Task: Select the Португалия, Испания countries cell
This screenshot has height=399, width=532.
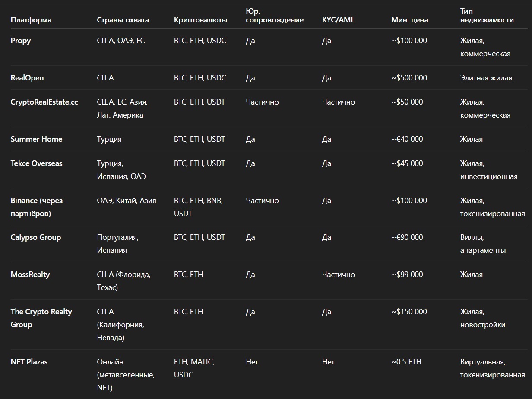Action: tap(117, 244)
